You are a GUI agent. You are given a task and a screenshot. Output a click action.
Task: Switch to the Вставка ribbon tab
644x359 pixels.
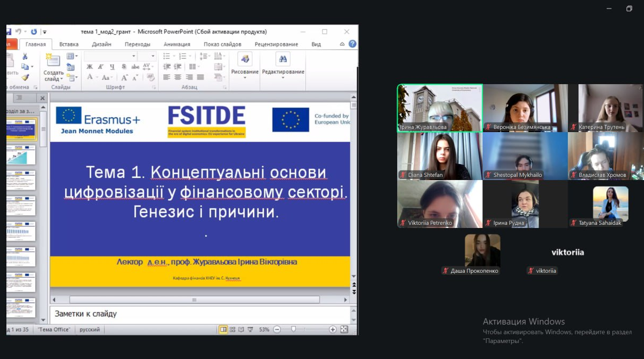[x=69, y=44]
